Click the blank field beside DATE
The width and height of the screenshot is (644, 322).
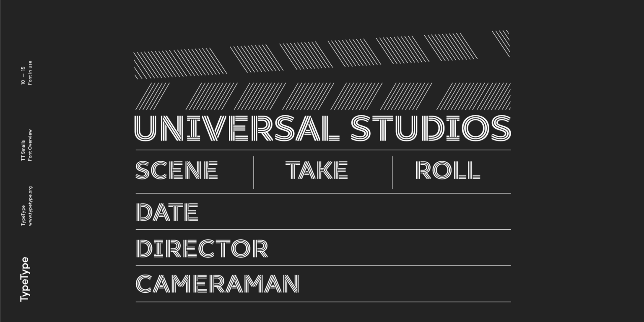click(352, 212)
